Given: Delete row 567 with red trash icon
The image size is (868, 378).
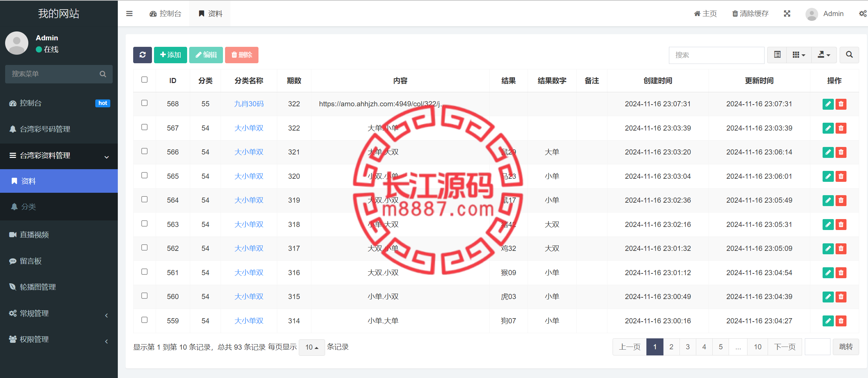Looking at the screenshot, I should [841, 128].
